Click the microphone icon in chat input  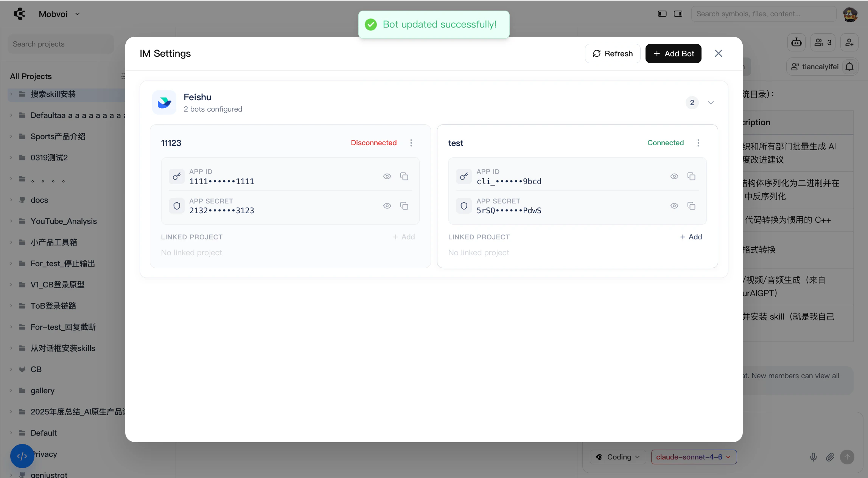click(x=813, y=457)
